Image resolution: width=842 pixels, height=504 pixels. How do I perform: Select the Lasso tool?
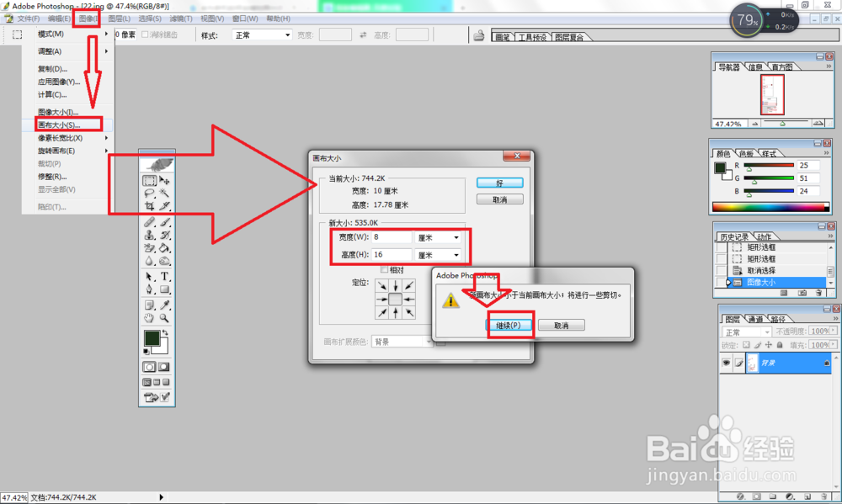[x=150, y=194]
